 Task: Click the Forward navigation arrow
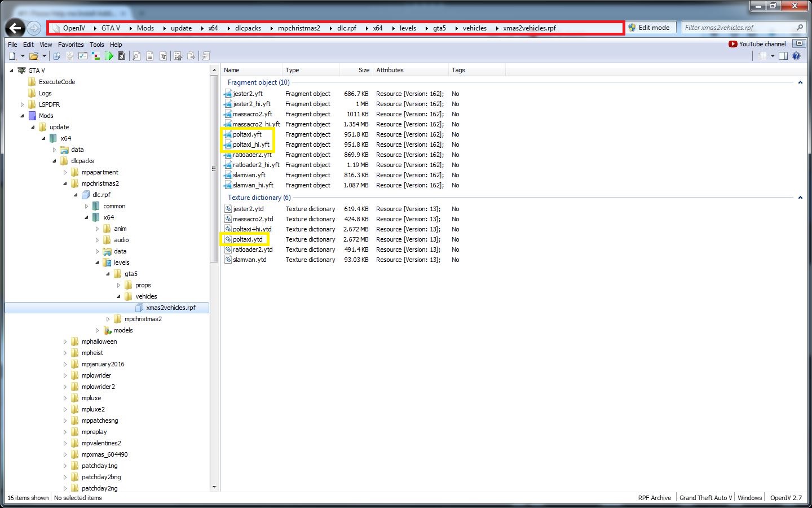tap(34, 28)
